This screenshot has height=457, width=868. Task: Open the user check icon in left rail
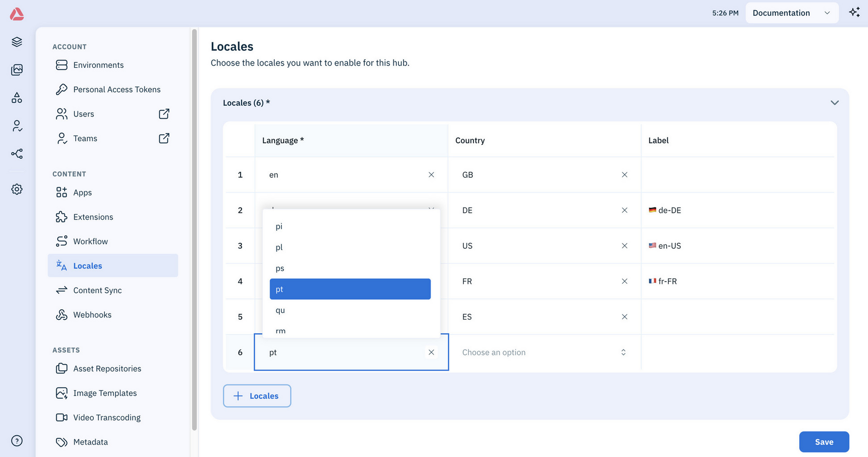tap(17, 126)
